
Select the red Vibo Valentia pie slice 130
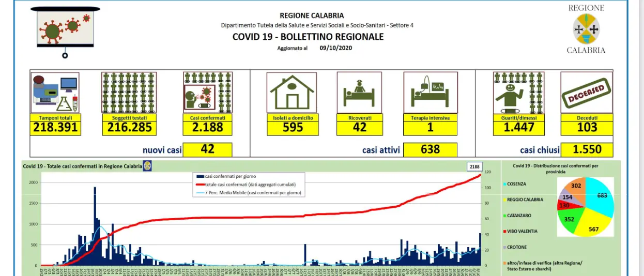(x=566, y=205)
